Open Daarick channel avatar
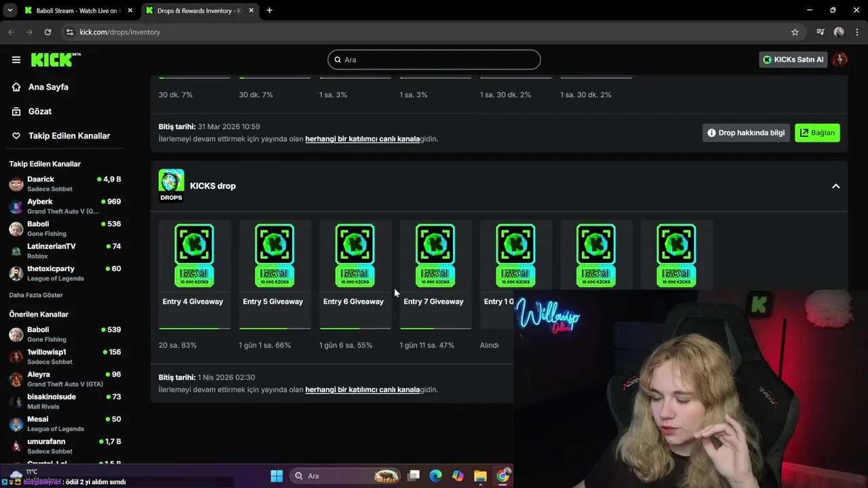 16,184
